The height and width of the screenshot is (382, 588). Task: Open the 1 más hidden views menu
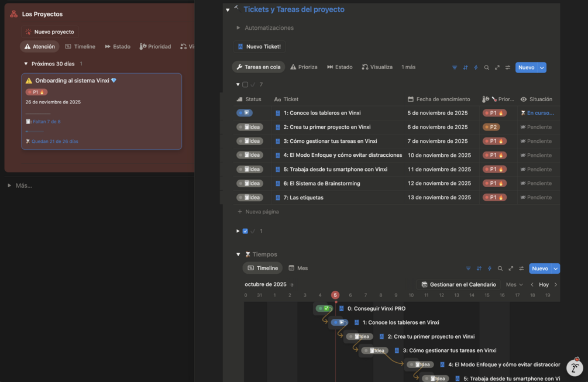408,67
